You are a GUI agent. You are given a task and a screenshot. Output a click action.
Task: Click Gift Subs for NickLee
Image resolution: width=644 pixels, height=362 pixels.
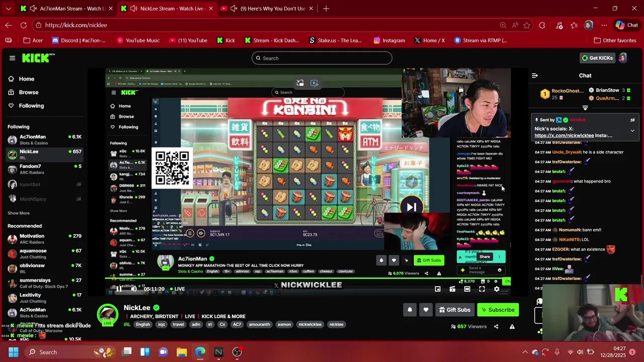[x=454, y=310]
